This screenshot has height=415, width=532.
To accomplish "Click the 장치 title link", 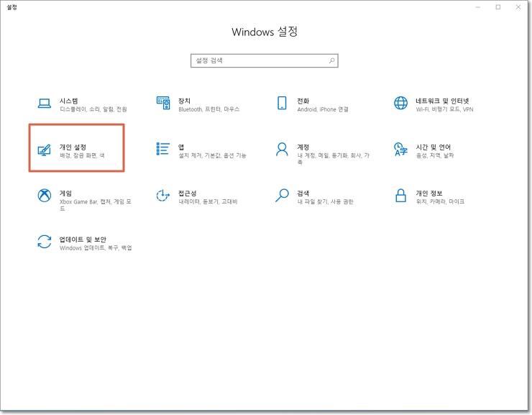I will click(184, 101).
